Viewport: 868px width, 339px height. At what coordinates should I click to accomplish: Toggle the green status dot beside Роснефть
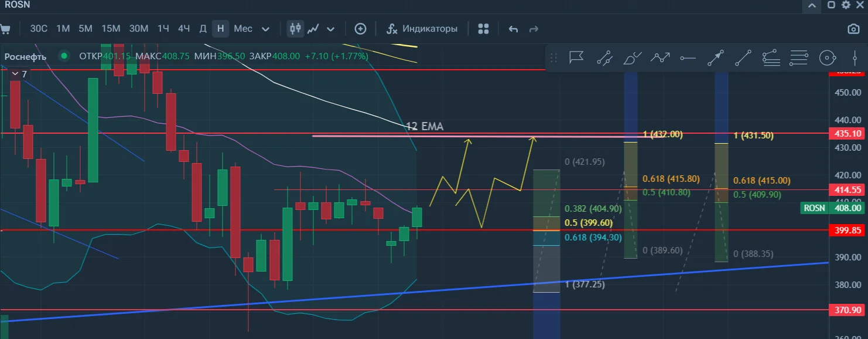(x=64, y=56)
